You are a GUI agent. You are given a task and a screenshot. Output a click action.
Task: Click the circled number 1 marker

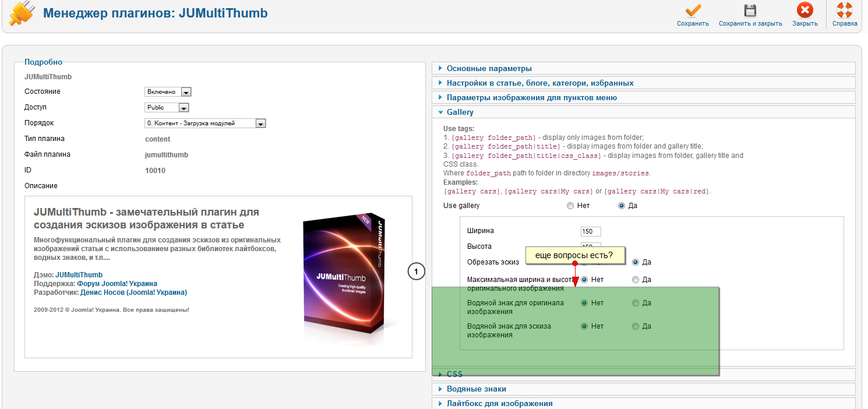tap(416, 272)
